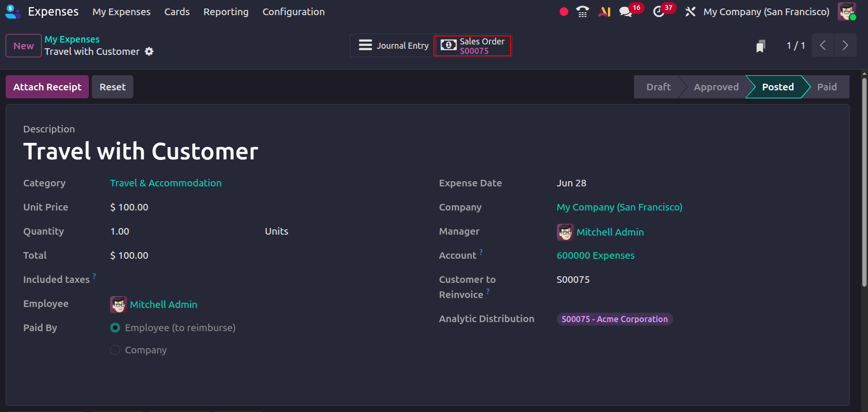Image resolution: width=868 pixels, height=412 pixels.
Task: Open the My Company (San Francisco) company link
Action: (x=619, y=207)
